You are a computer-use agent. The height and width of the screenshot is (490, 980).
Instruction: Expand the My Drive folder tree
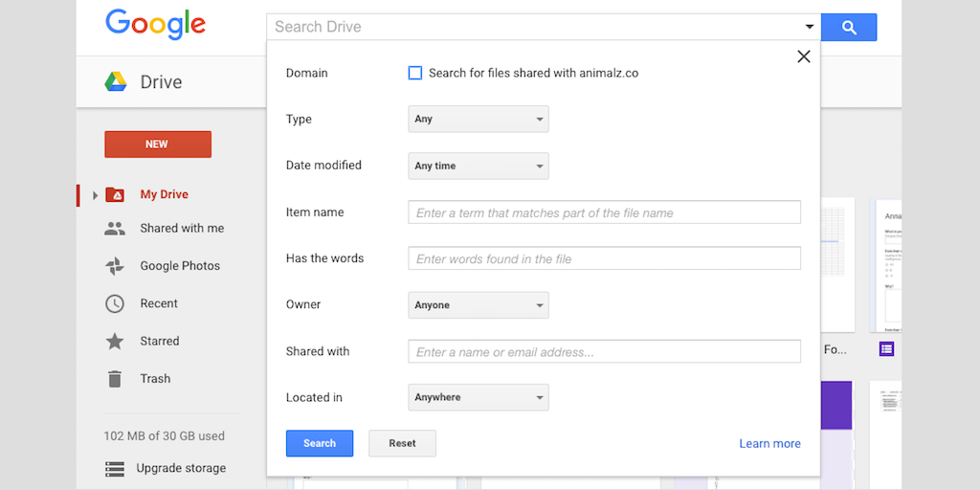(95, 195)
